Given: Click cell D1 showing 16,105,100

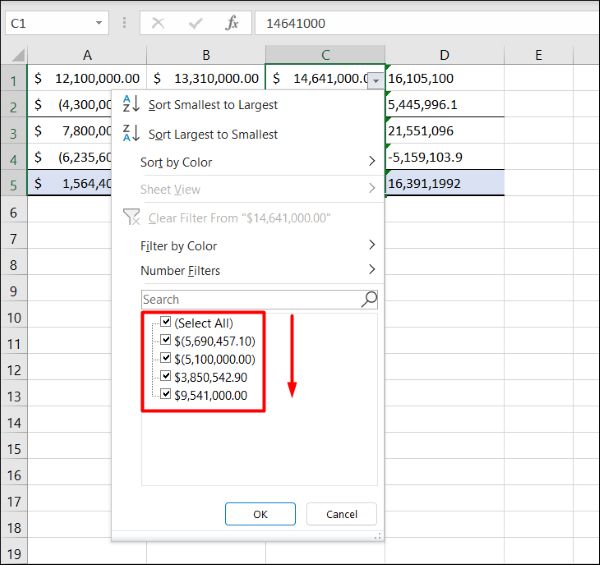Looking at the screenshot, I should [x=445, y=78].
